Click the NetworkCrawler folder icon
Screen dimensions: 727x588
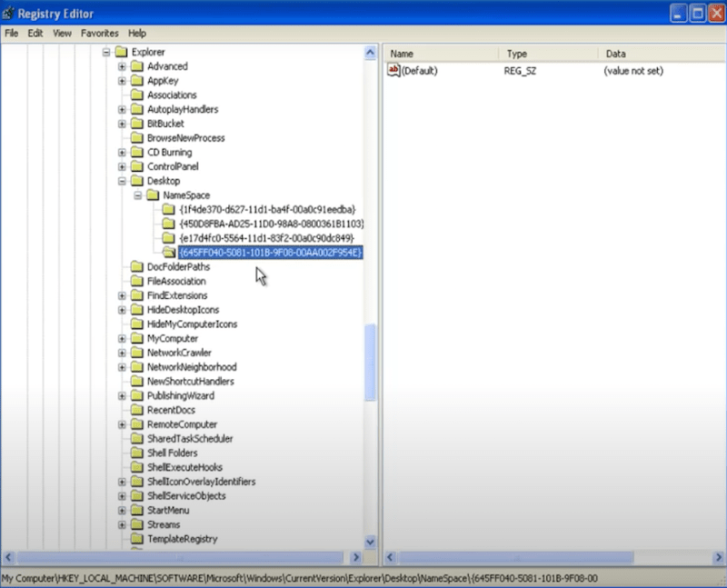[x=137, y=353]
